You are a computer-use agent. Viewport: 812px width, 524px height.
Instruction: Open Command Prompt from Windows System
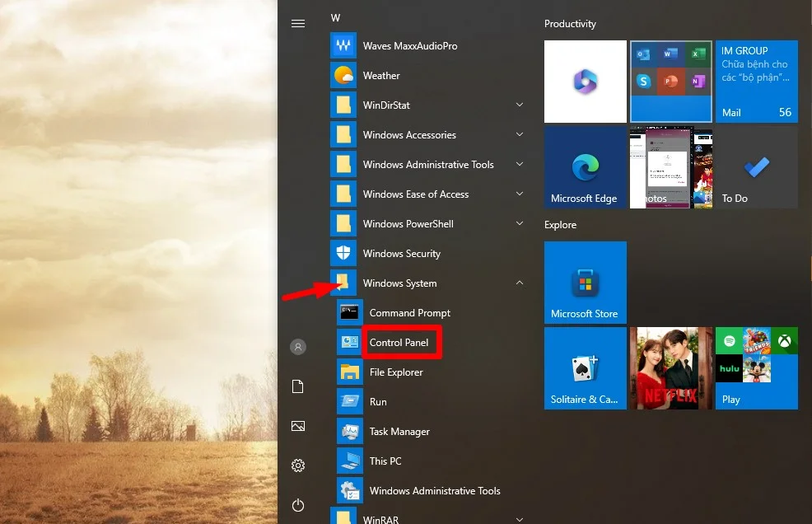[x=410, y=312]
